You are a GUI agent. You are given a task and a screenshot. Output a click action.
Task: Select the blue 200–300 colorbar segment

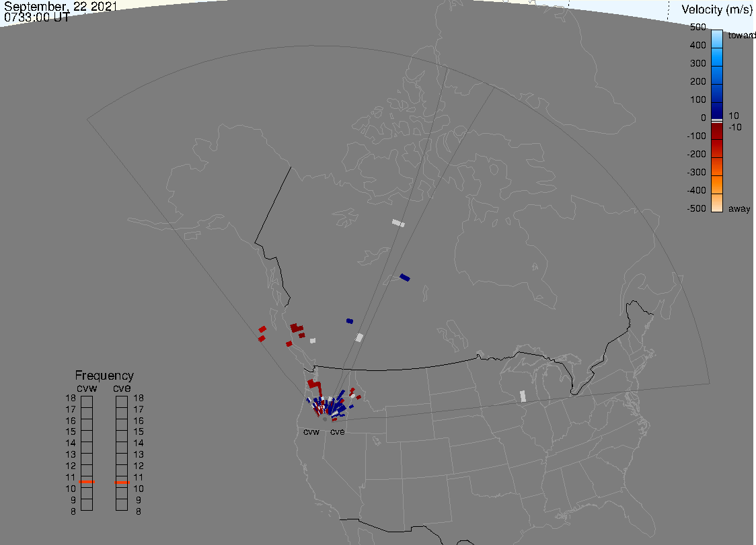(x=717, y=75)
